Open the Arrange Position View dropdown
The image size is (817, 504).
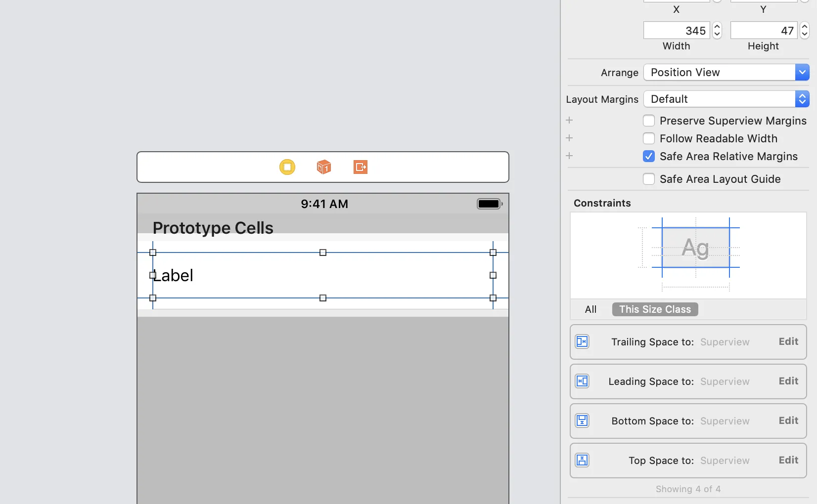[726, 72]
